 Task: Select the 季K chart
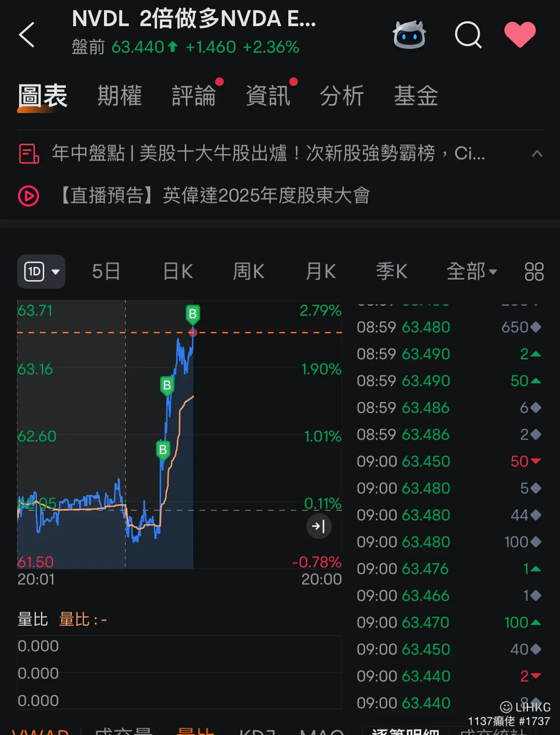tap(391, 272)
